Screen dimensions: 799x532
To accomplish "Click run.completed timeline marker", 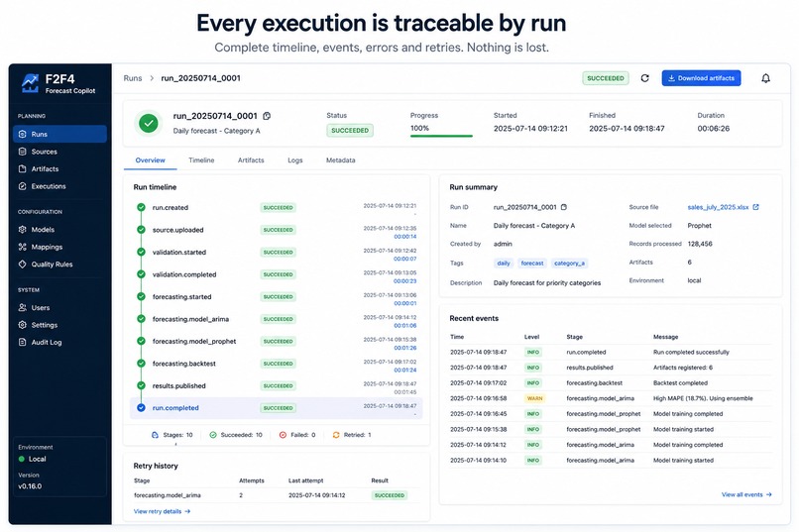I will click(141, 408).
